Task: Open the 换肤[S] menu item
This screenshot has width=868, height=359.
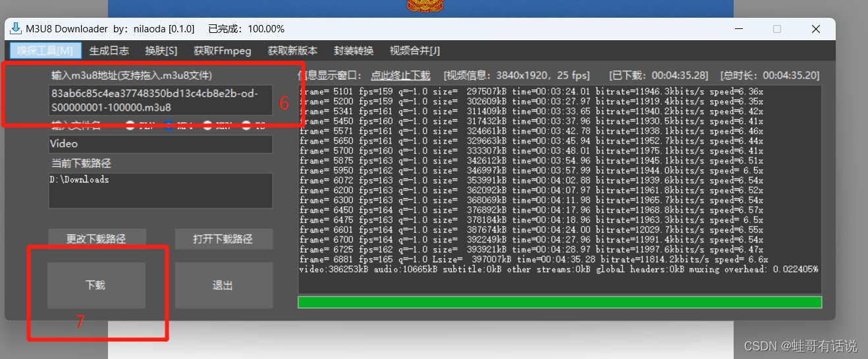Action: point(161,51)
